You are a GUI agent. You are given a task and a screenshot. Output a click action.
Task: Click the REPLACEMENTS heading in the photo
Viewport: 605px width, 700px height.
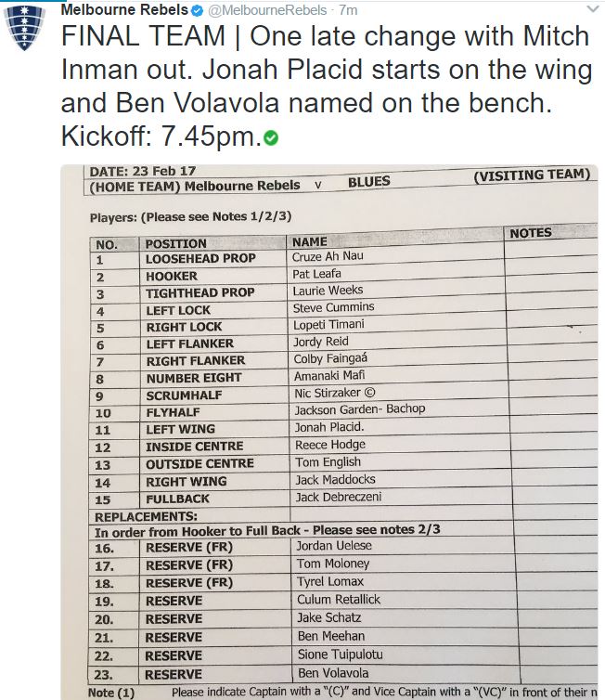[x=146, y=516]
